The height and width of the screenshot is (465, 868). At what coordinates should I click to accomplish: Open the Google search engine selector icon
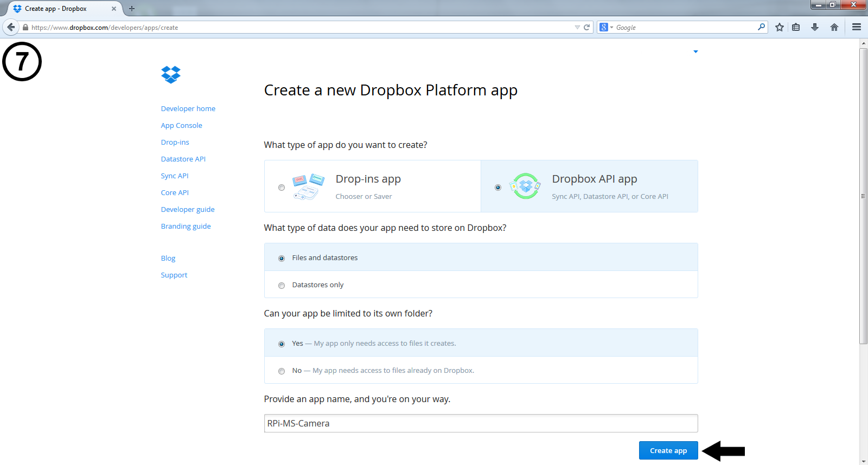point(606,27)
